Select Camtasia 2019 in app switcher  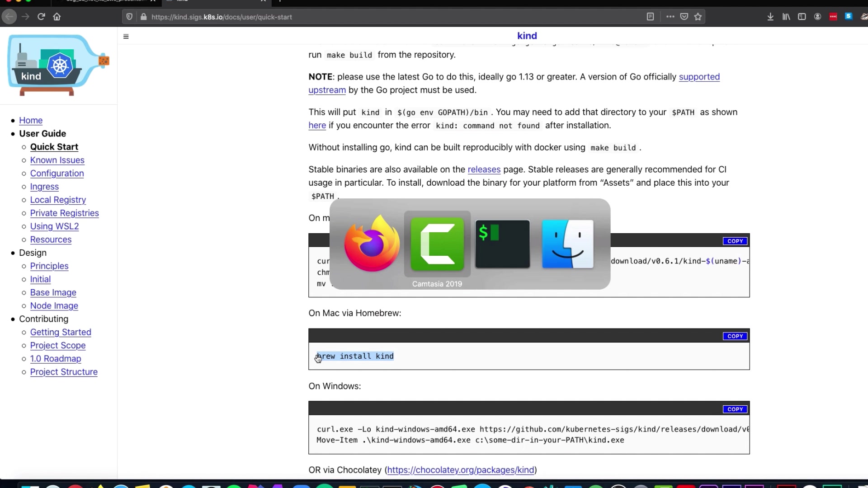point(437,244)
